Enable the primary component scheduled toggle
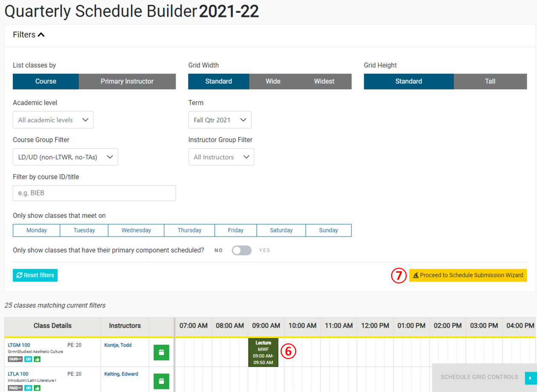This screenshot has height=392, width=537. tap(241, 250)
